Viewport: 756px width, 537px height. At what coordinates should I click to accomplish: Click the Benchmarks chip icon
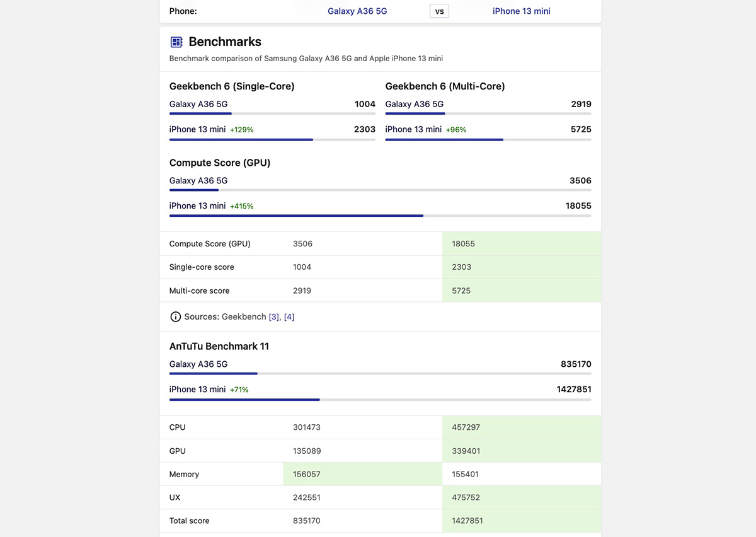pos(176,42)
